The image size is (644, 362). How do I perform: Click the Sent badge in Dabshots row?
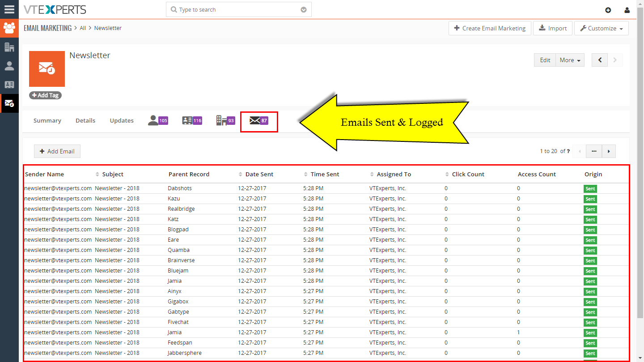click(590, 189)
